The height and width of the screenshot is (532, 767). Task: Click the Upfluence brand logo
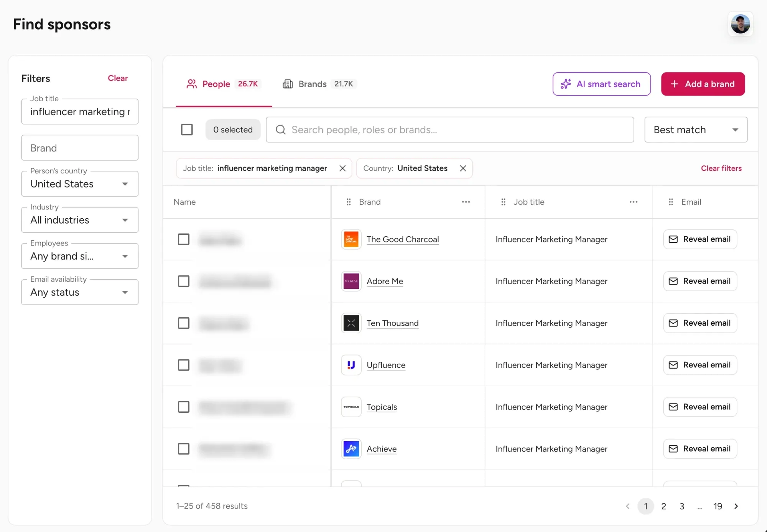tap(351, 365)
